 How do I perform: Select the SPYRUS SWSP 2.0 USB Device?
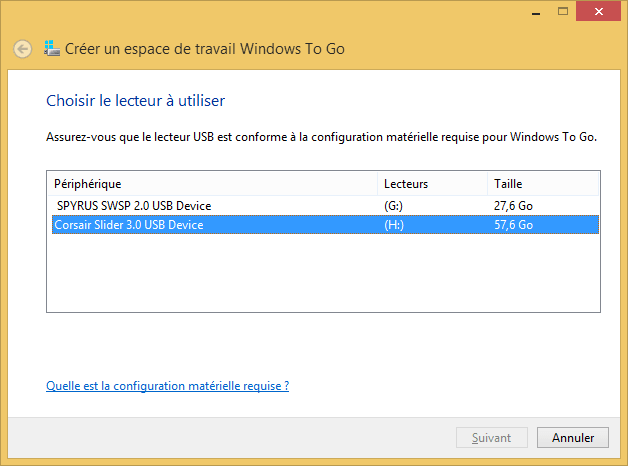(x=133, y=205)
